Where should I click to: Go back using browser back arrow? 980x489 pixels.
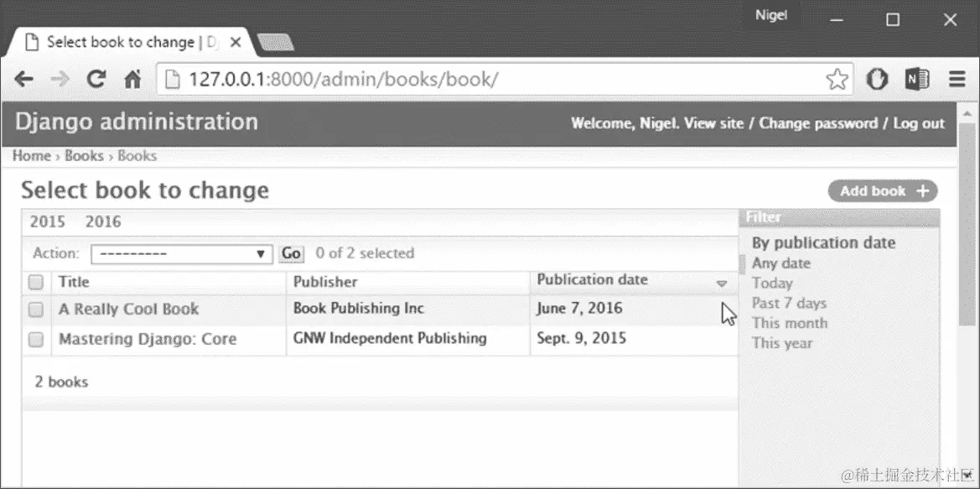[23, 80]
